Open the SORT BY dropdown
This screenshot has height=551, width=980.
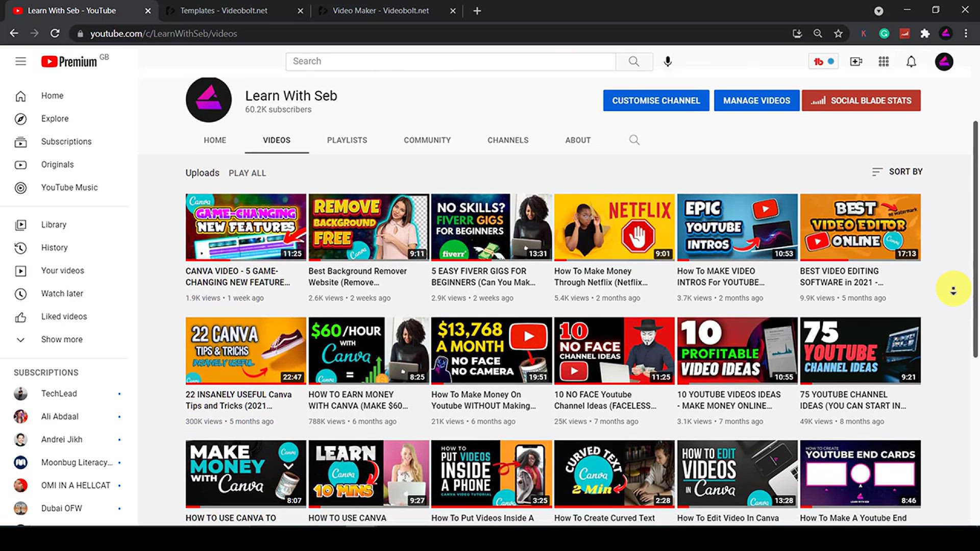pyautogui.click(x=897, y=172)
